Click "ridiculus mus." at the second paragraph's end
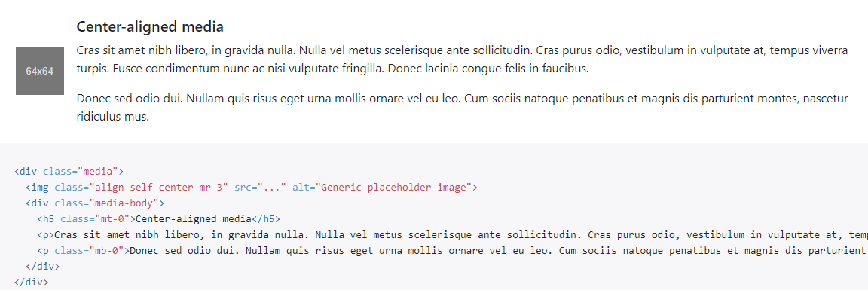The width and height of the screenshot is (868, 290). pos(113,117)
